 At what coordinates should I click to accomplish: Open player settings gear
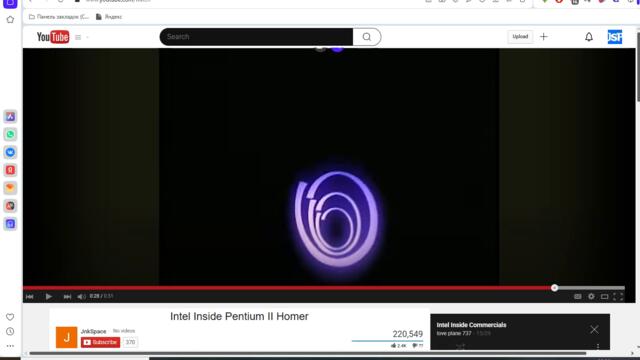click(591, 296)
